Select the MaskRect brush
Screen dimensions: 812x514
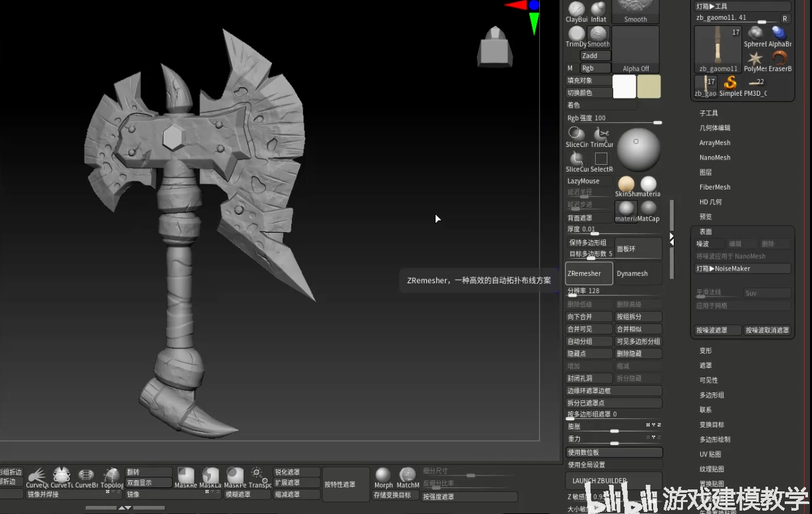point(186,477)
